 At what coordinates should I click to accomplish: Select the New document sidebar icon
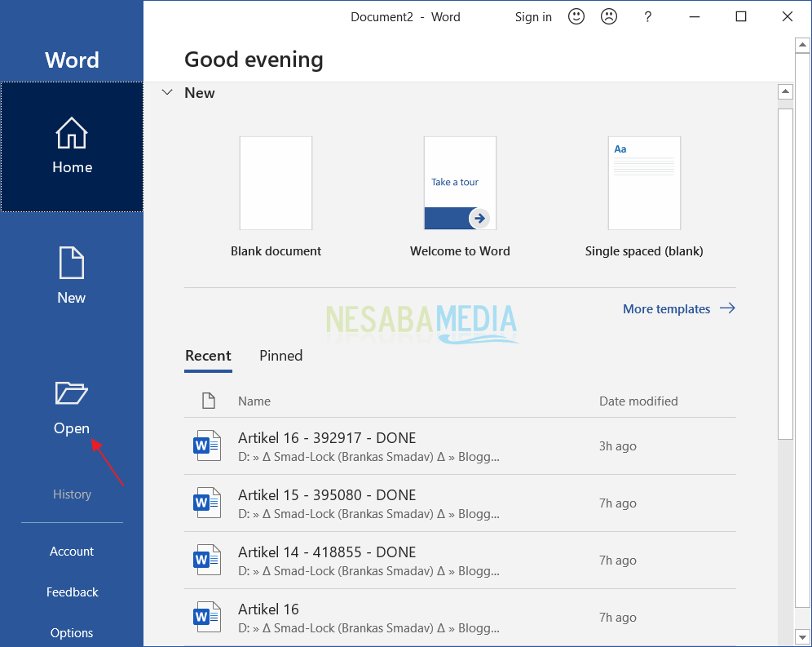[72, 263]
